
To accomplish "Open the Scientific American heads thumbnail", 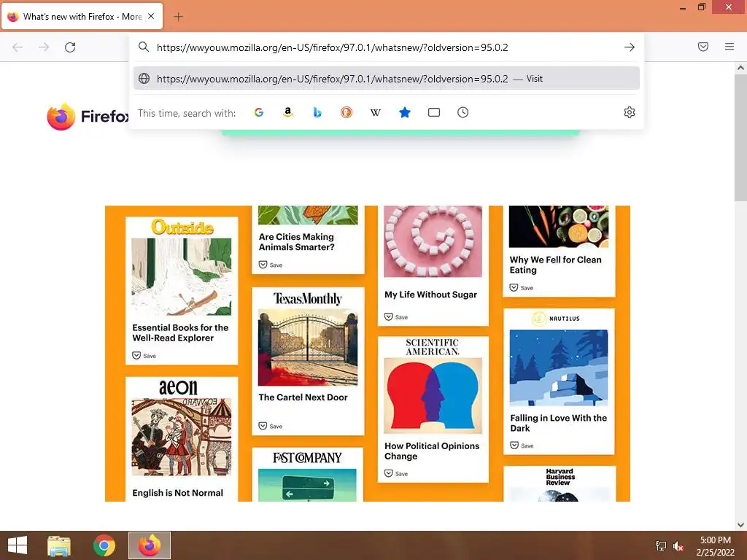I will pos(433,396).
